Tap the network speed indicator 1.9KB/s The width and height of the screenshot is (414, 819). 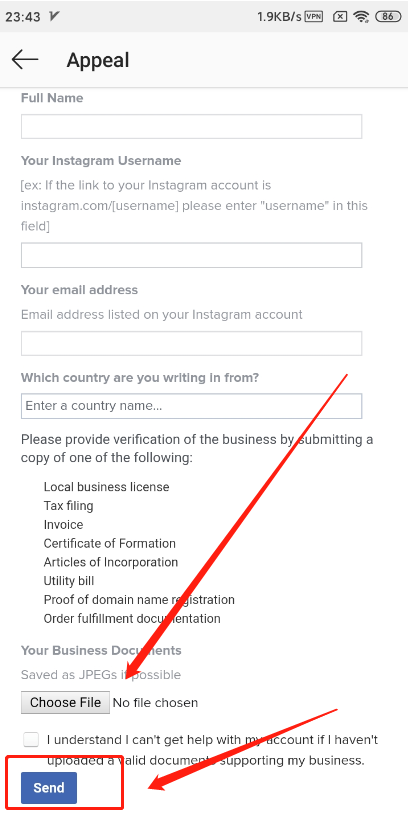279,17
